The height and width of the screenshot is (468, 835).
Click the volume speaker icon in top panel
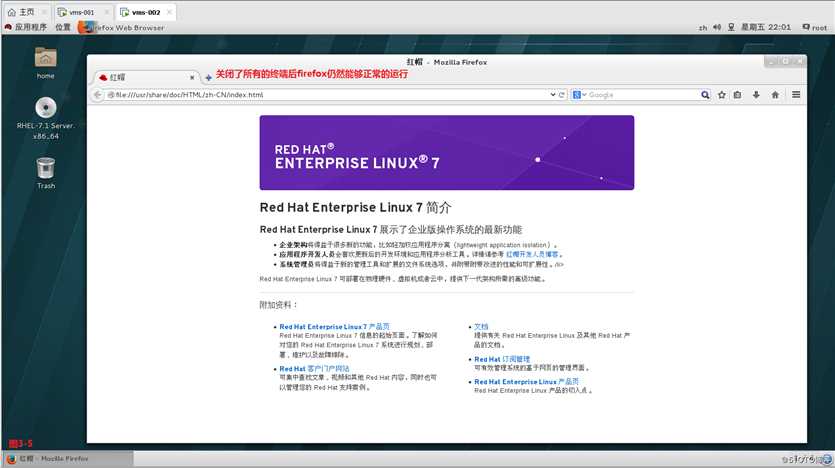(x=717, y=27)
